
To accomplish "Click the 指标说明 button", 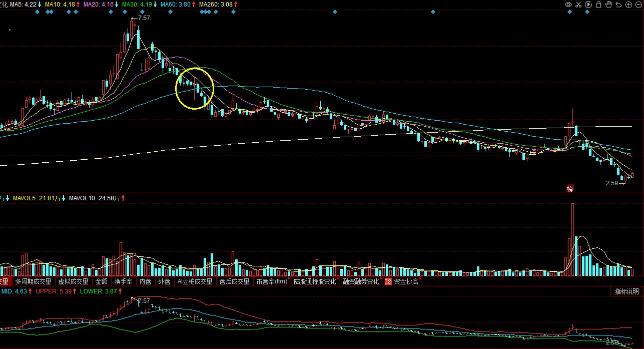I will [627, 292].
